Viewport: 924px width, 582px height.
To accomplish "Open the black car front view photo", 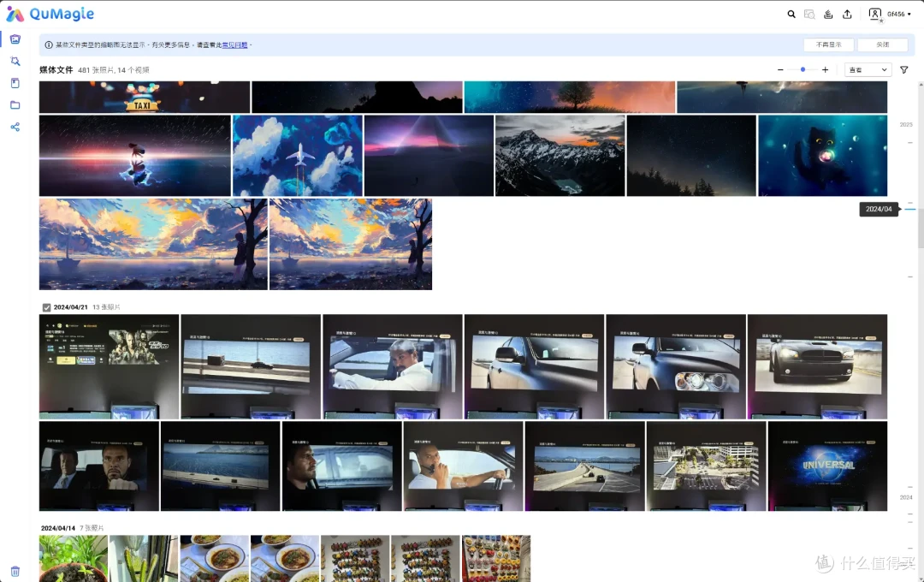I will click(817, 367).
